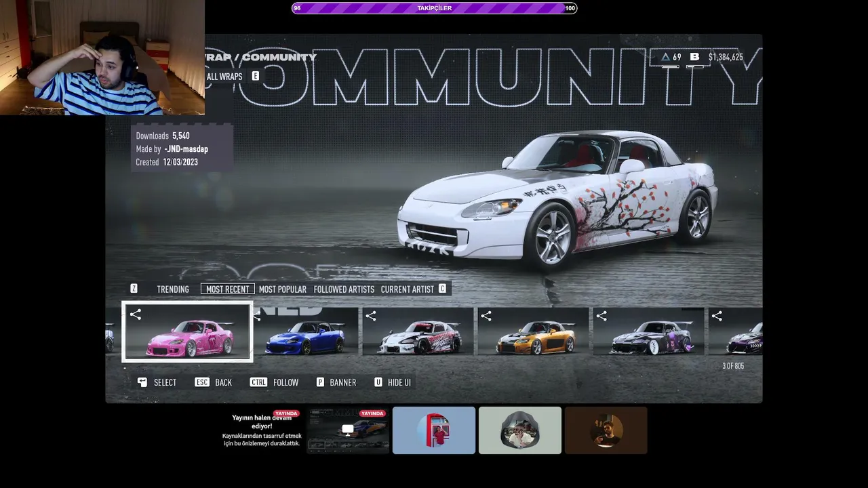The width and height of the screenshot is (868, 488).
Task: Hide the UI
Action: click(399, 383)
